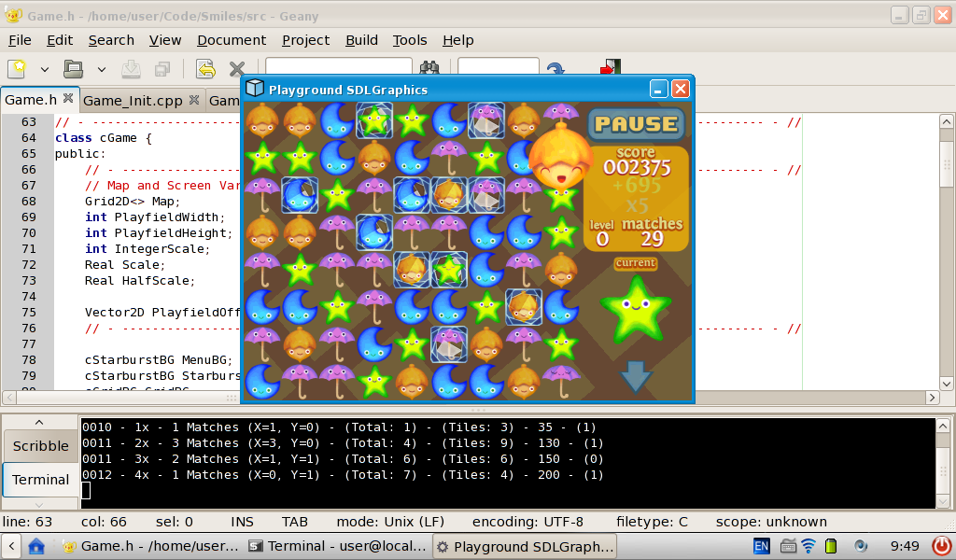This screenshot has width=956, height=560.
Task: Click the Quit Geany door icon
Action: [611, 68]
